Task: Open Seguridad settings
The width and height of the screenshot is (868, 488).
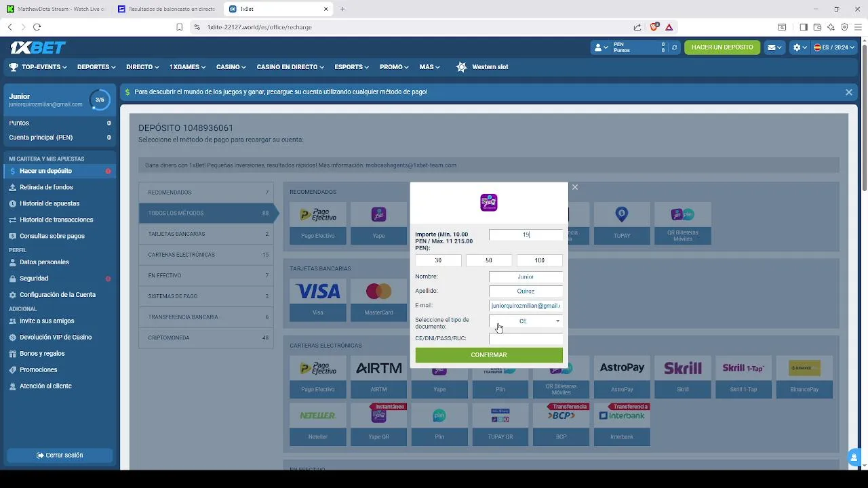Action: [x=60, y=279]
